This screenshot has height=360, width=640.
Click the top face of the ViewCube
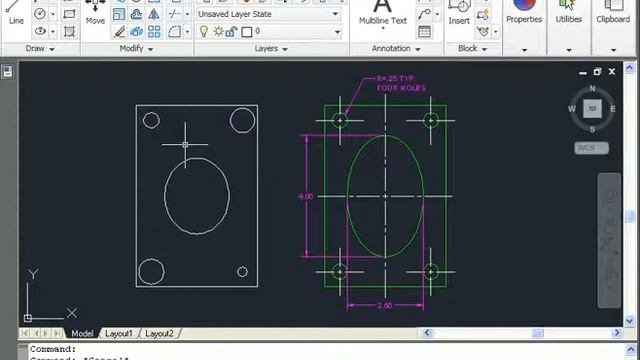pos(592,109)
